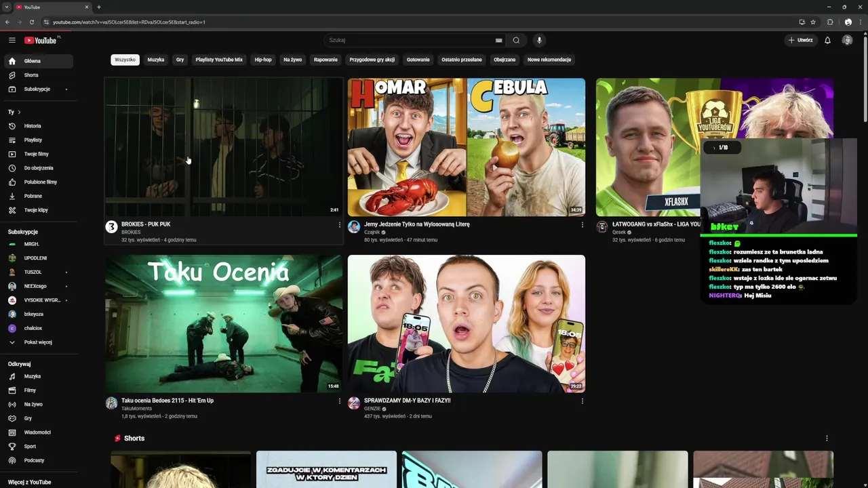Open browser tab search dropdown
868x488 pixels.
(6, 7)
